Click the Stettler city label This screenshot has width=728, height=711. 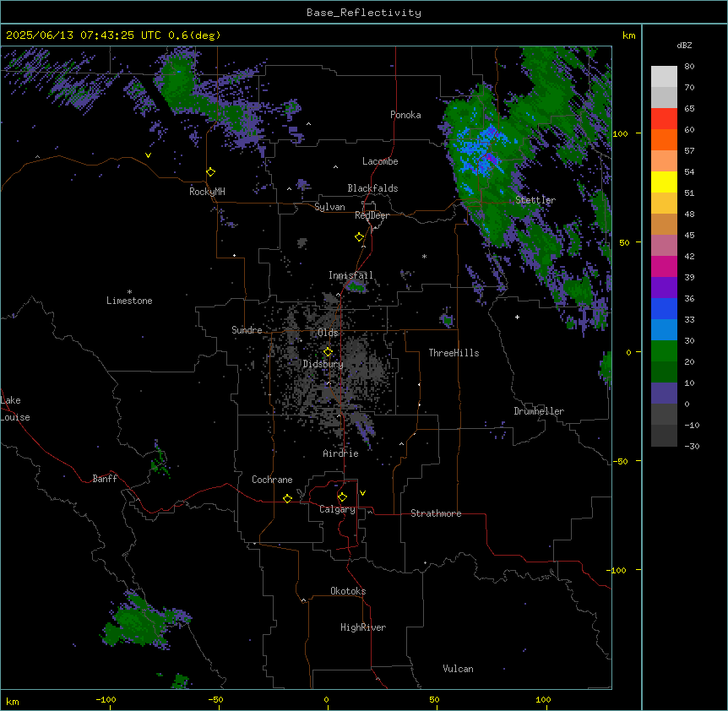(x=535, y=200)
